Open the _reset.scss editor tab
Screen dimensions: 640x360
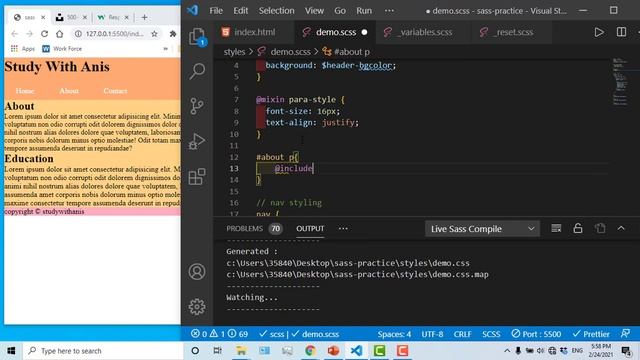click(x=513, y=32)
